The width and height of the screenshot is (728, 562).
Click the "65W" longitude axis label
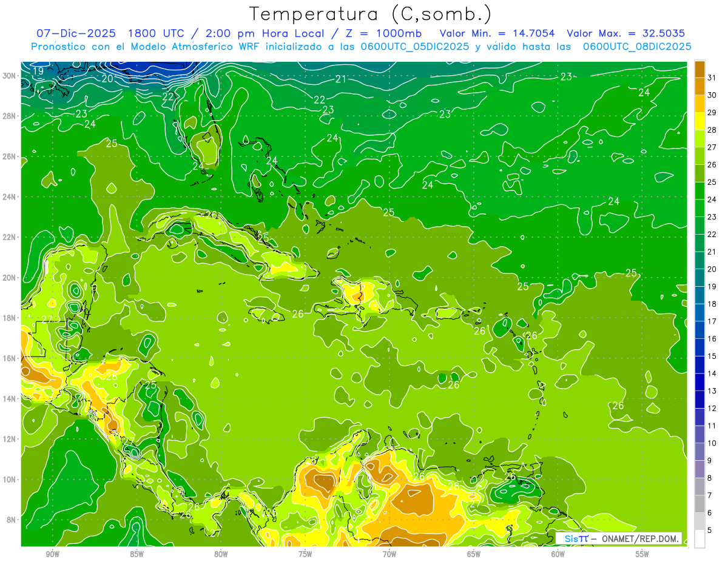point(474,554)
